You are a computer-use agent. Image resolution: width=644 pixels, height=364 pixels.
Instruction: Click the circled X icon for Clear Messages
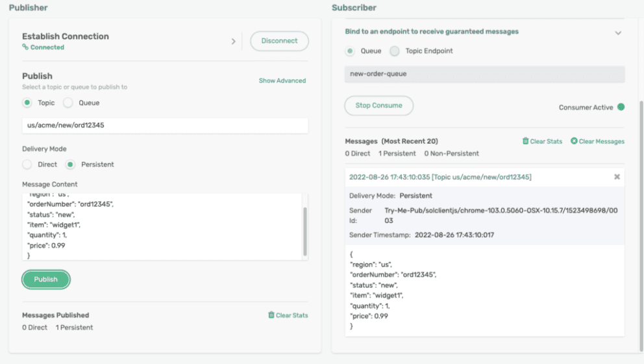coord(574,141)
